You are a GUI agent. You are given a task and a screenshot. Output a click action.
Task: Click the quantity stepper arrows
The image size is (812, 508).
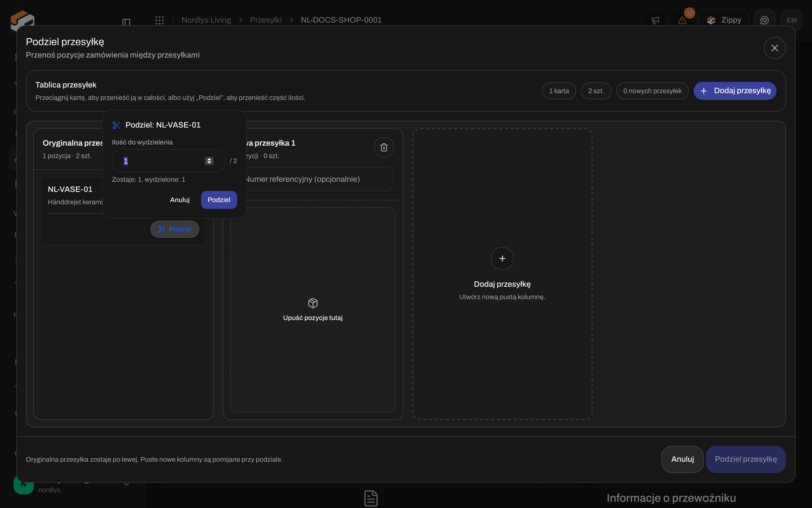coord(209,161)
